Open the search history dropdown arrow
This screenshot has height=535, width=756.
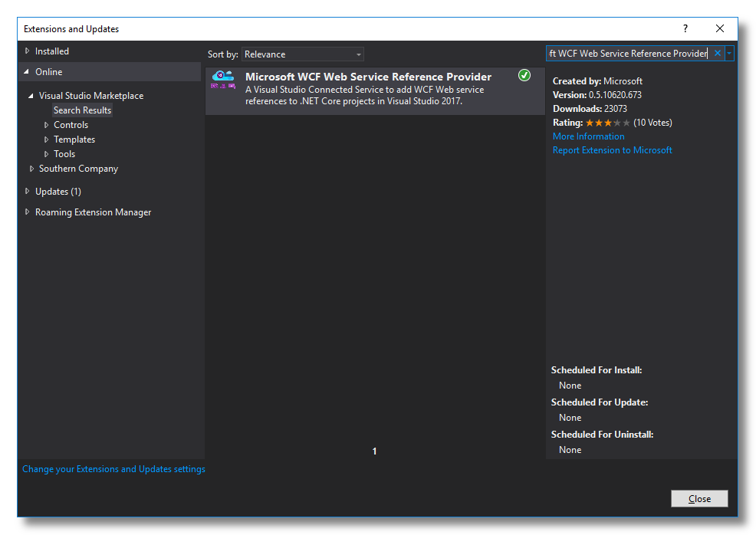point(729,54)
